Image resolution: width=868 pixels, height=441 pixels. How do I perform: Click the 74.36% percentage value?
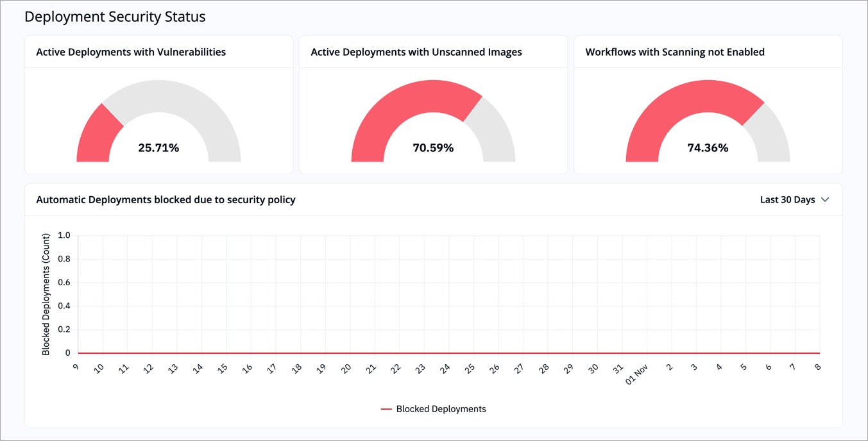tap(708, 147)
